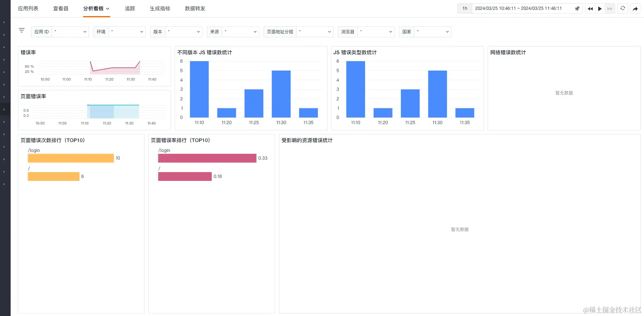
Task: Go to the 追踪 tab
Action: pyautogui.click(x=130, y=8)
